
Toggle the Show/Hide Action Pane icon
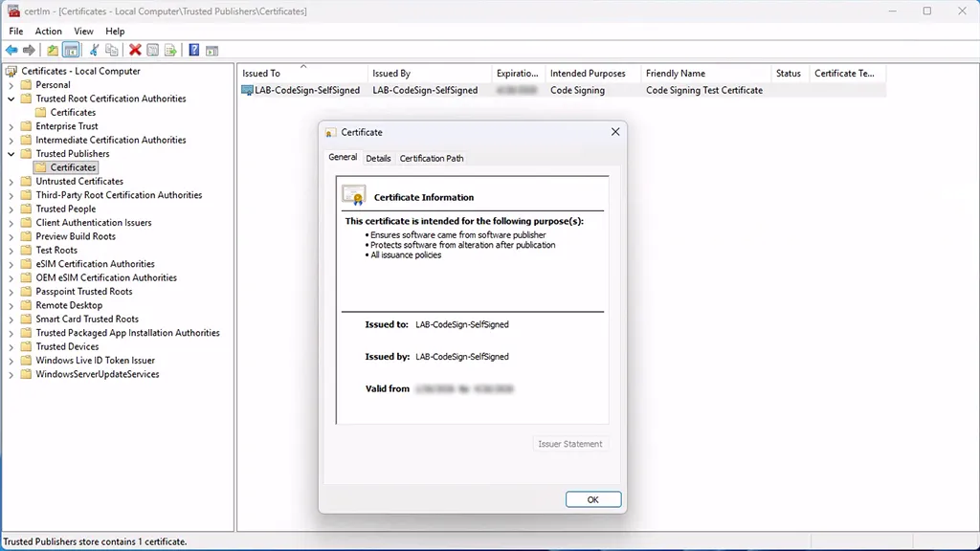pos(212,51)
